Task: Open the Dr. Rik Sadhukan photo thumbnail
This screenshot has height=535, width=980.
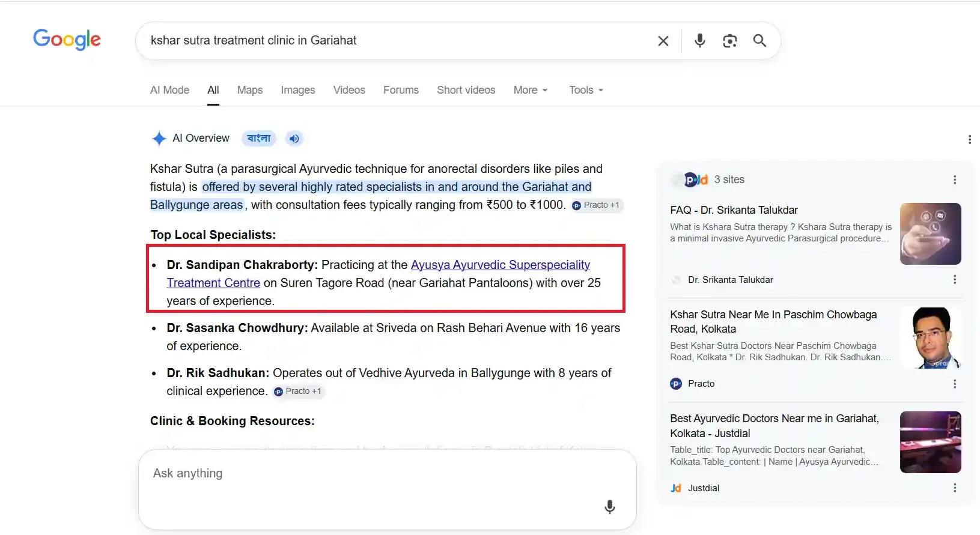Action: [930, 338]
